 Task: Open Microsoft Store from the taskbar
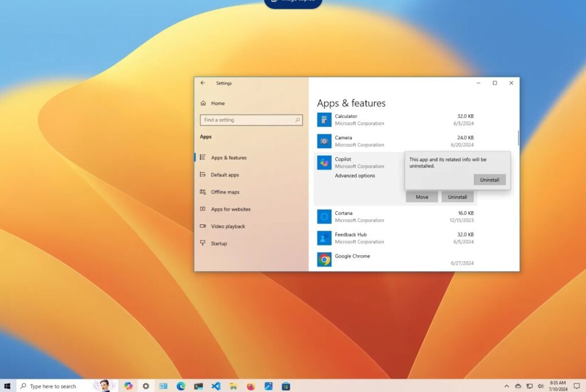pos(286,386)
